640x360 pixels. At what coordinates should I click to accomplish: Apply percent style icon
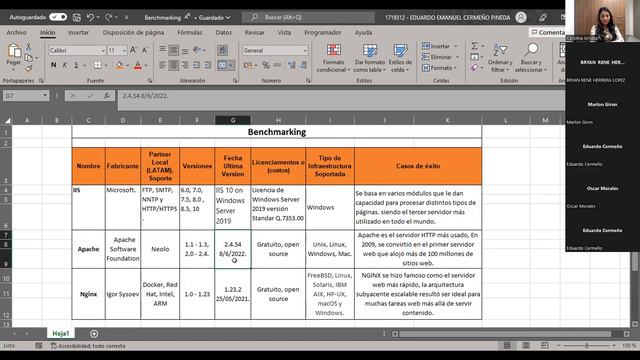(266, 65)
